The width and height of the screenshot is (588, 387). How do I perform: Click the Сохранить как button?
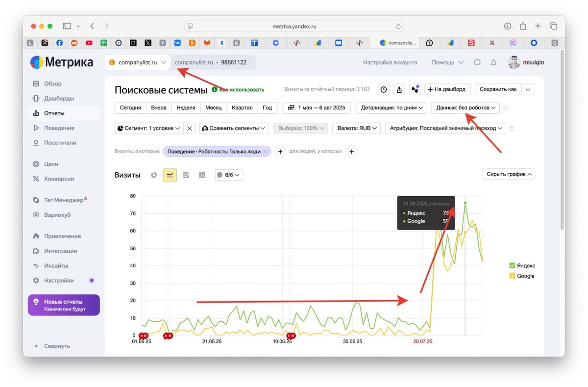click(x=498, y=89)
